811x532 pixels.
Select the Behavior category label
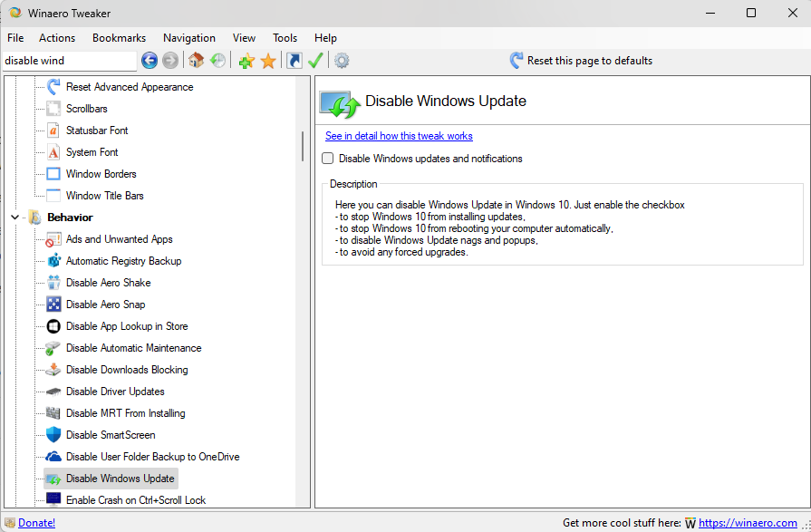coord(70,218)
